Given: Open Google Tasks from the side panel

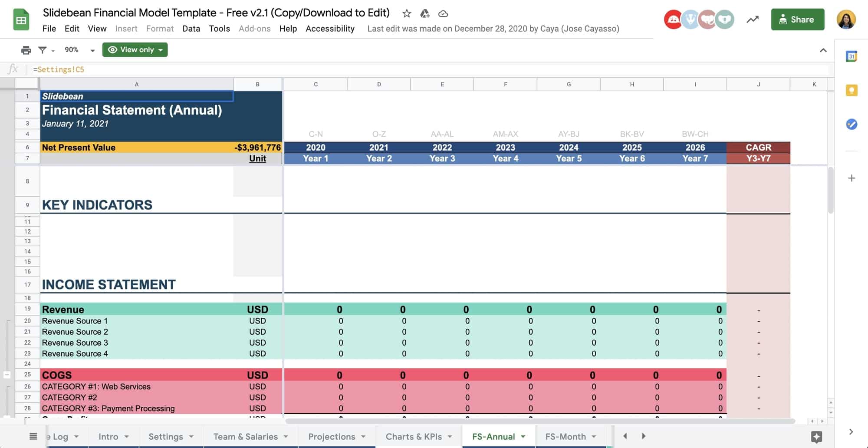Looking at the screenshot, I should click(x=852, y=125).
